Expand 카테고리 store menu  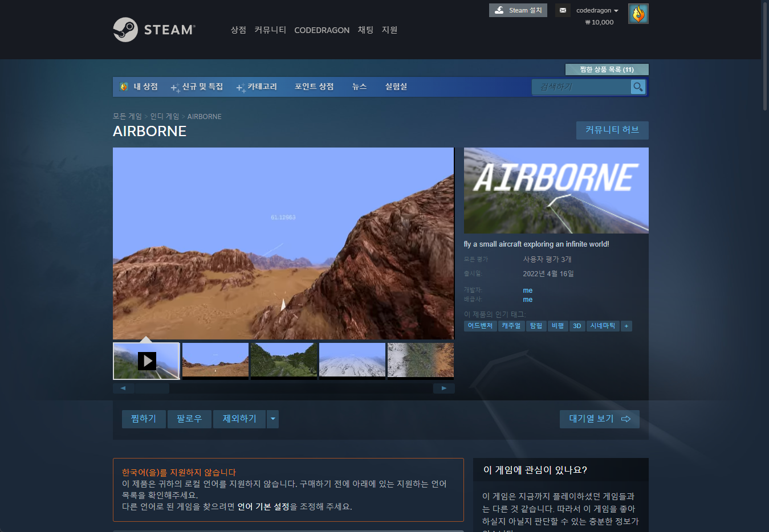pos(257,87)
